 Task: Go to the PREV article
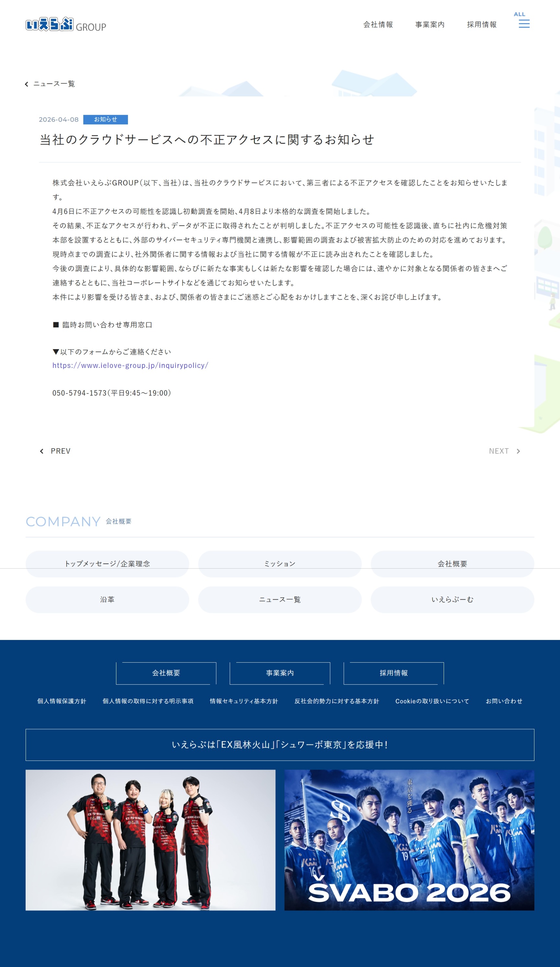coord(56,451)
